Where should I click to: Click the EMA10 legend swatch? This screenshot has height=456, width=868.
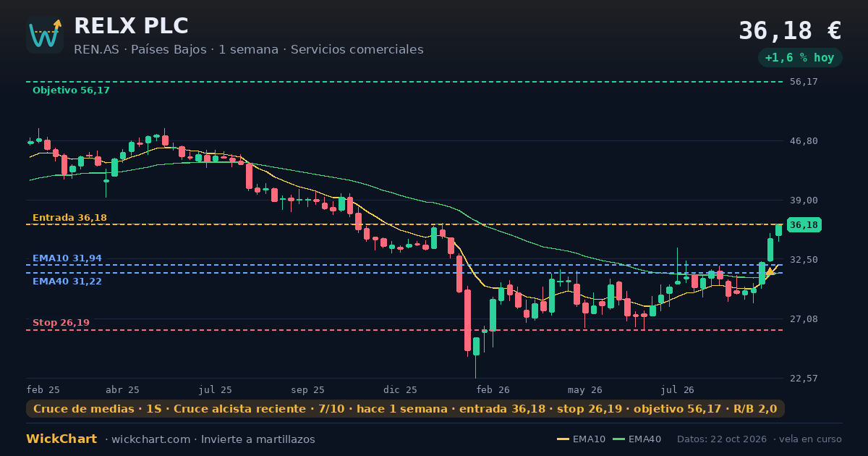[x=563, y=439]
